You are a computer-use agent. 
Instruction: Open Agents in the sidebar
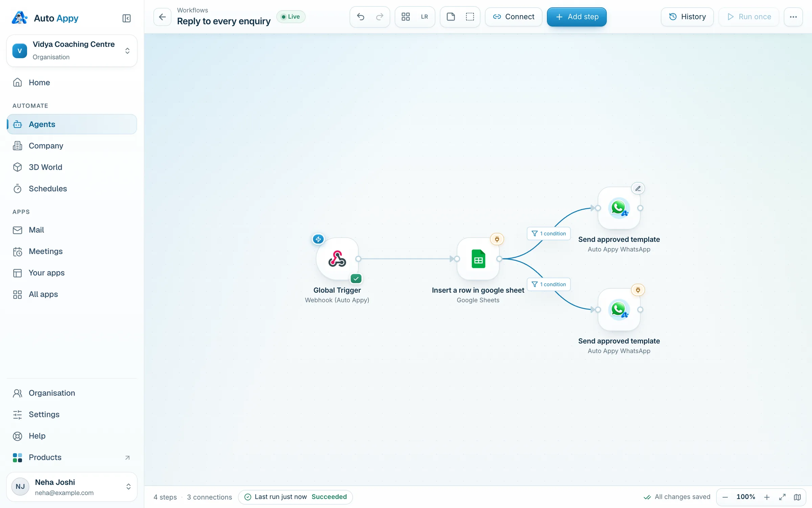(72, 124)
